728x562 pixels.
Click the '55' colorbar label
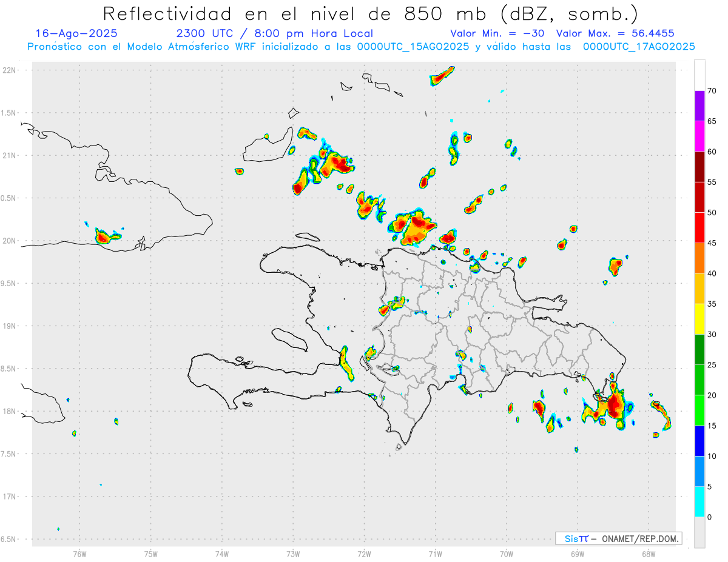pyautogui.click(x=712, y=182)
